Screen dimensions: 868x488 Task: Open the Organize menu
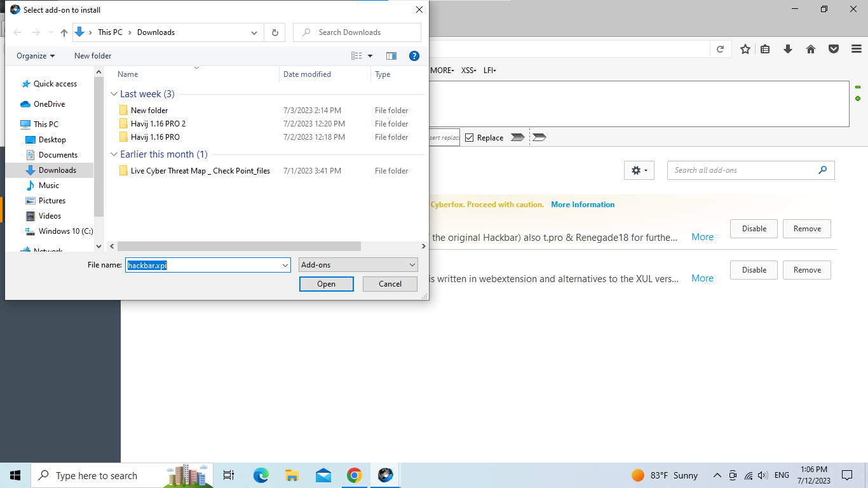coord(36,56)
